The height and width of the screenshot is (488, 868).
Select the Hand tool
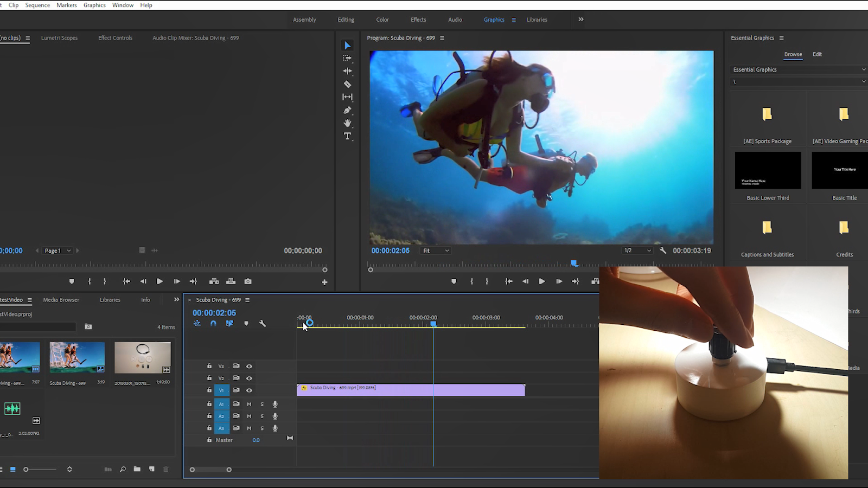[347, 123]
